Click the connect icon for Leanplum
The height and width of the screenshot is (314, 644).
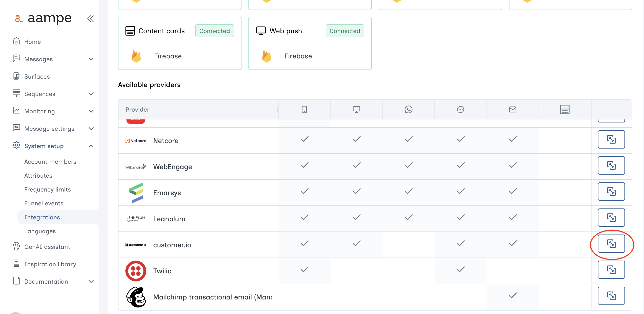pyautogui.click(x=611, y=217)
